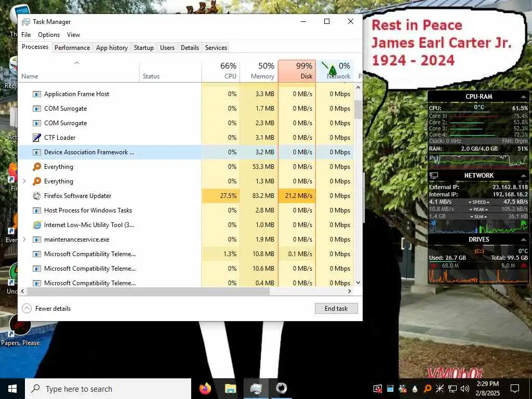
Task: Open the Papers, Please desktop shortcut
Action: point(20,330)
